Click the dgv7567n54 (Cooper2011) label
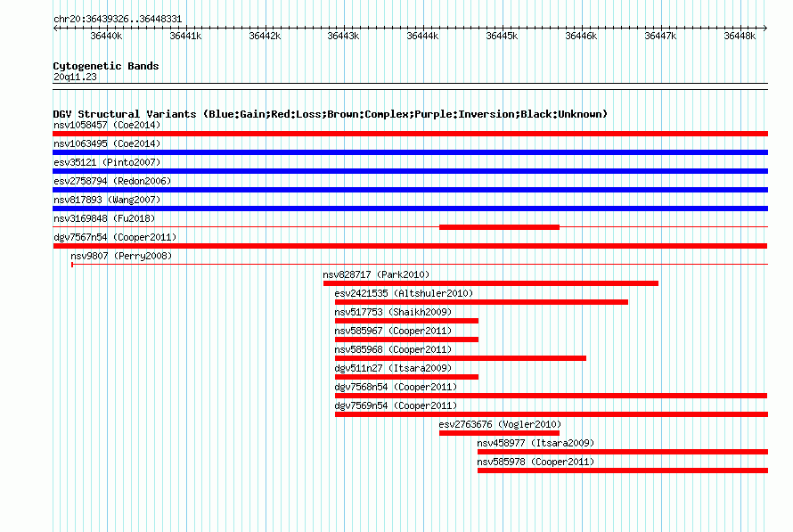Viewport: 793px width, 532px height. 115,237
